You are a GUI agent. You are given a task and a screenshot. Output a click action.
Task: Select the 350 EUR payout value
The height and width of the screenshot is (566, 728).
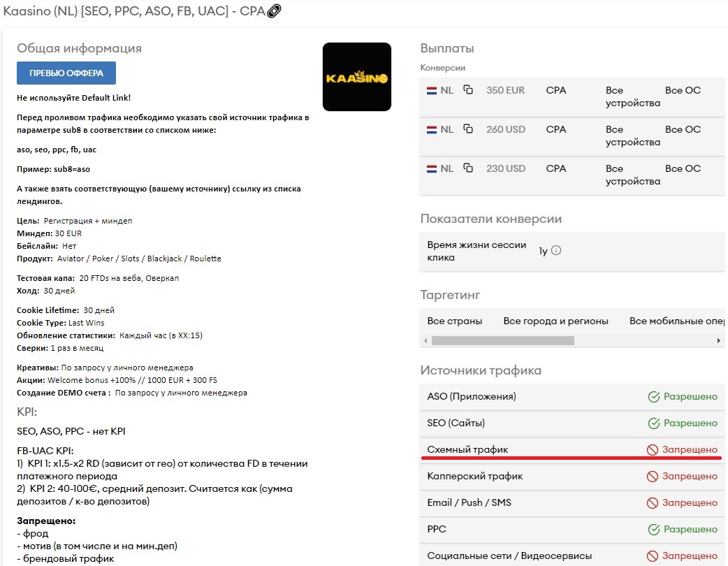[x=506, y=90]
